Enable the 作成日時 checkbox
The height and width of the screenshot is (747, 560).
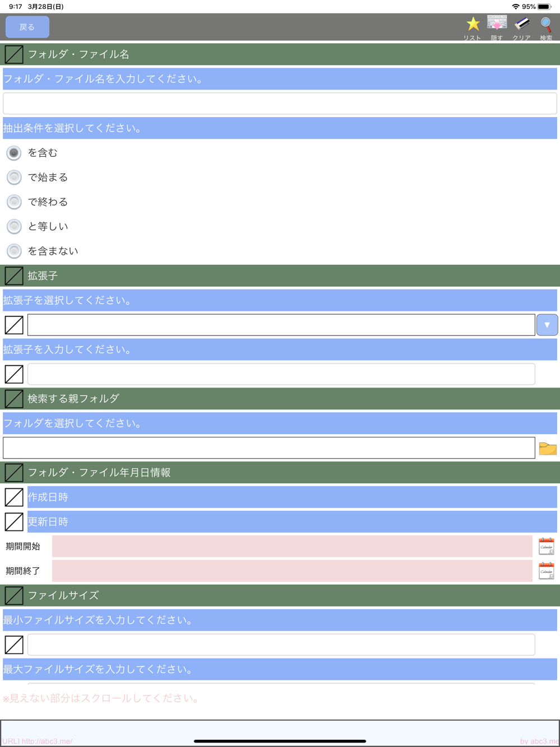[x=14, y=497]
